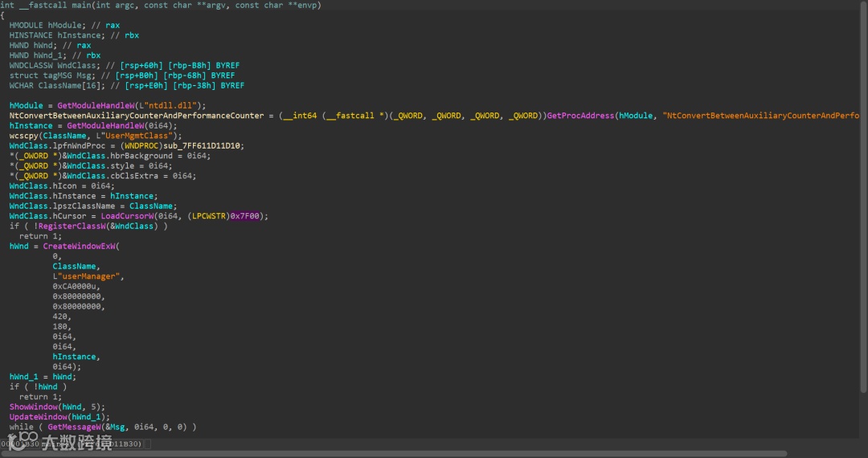Click the cbClsExtra member name

[133, 176]
